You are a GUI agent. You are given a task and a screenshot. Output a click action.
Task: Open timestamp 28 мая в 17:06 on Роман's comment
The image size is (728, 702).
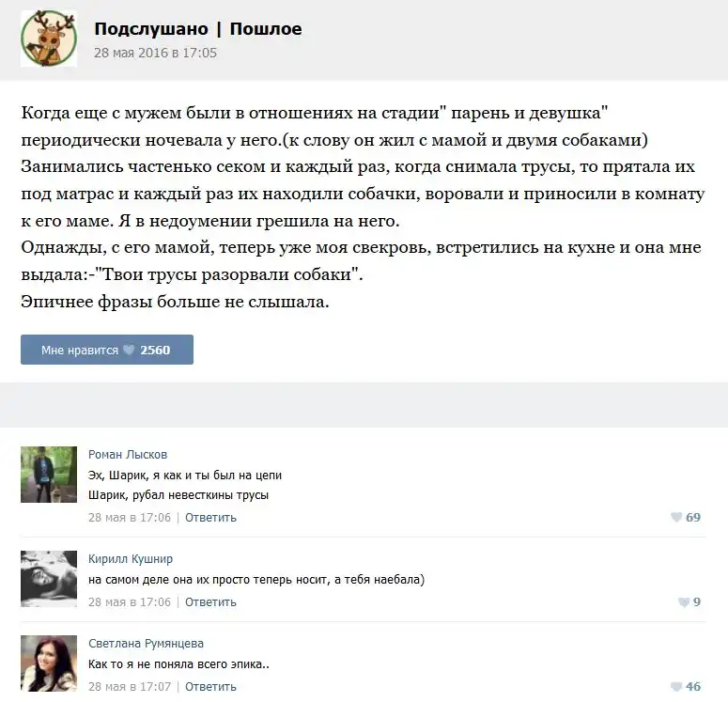tap(130, 518)
